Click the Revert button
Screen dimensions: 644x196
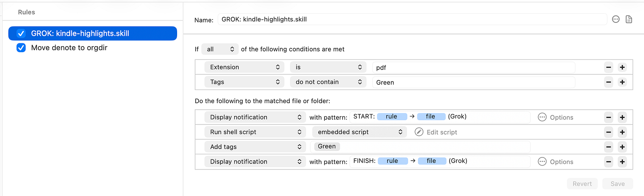point(582,184)
